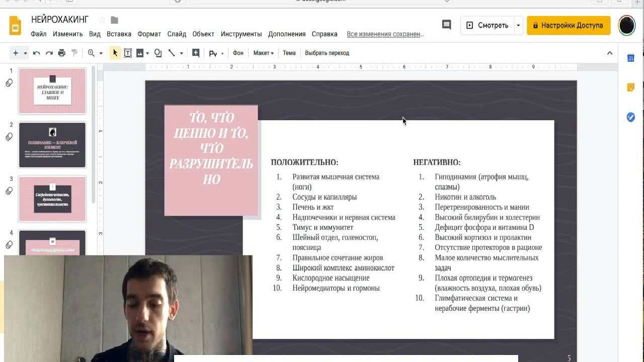This screenshot has width=644, height=362.
Task: Select the shape insertion tool
Action: tap(158, 53)
